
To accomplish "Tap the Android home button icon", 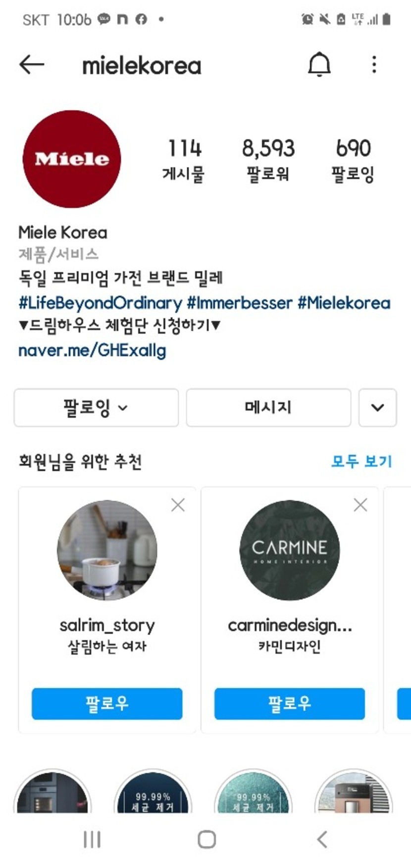I will 206,839.
